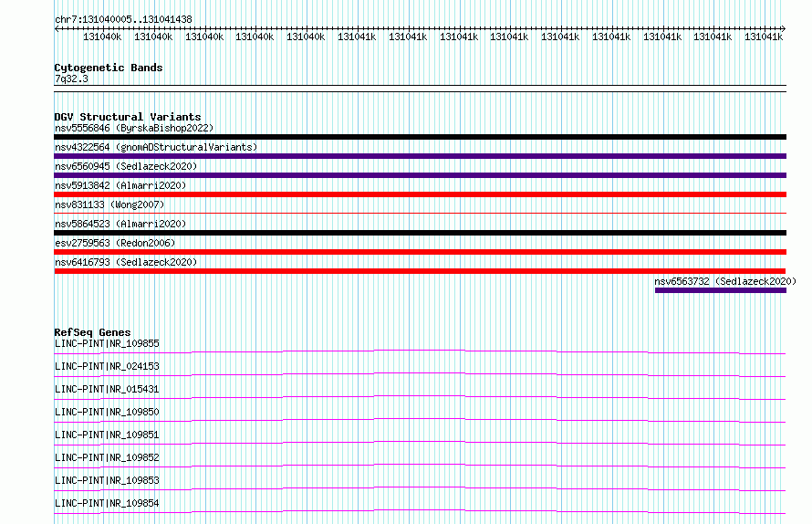Click the Cytogenetic Bands track heading
812x524 pixels.
pyautogui.click(x=109, y=68)
